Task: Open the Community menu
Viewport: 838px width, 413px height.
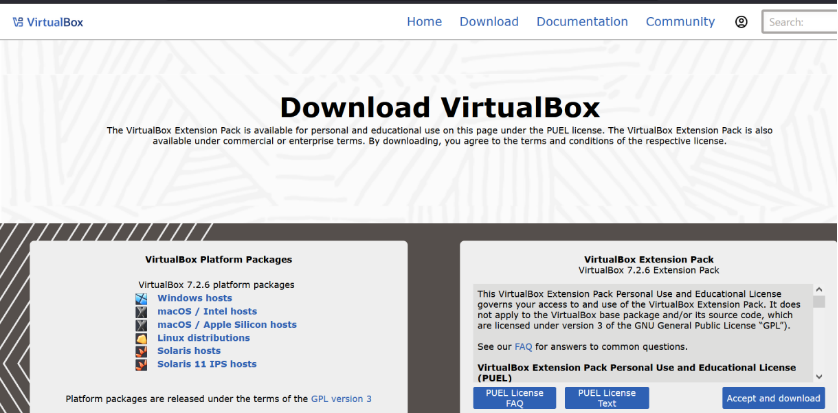Action: (x=680, y=22)
